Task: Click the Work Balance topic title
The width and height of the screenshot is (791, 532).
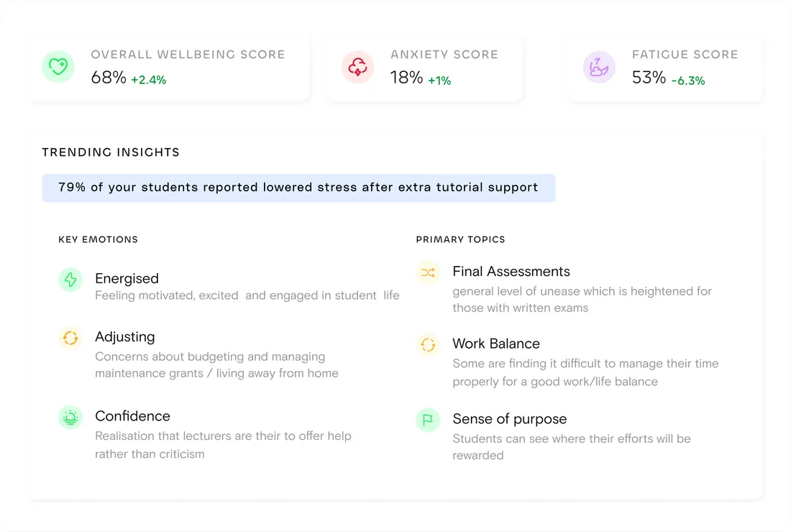Action: click(x=496, y=344)
